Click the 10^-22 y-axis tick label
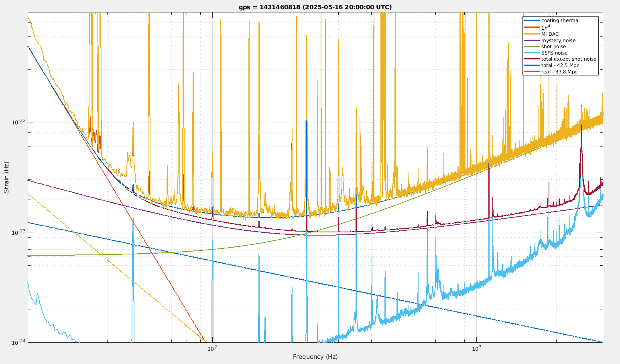 (18, 122)
